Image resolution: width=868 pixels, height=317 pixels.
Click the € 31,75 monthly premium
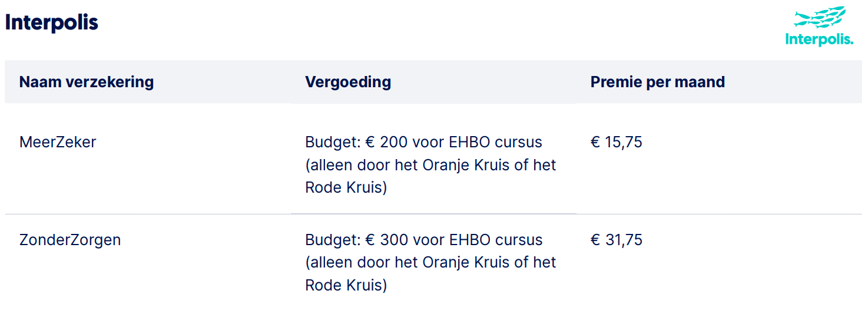616,240
